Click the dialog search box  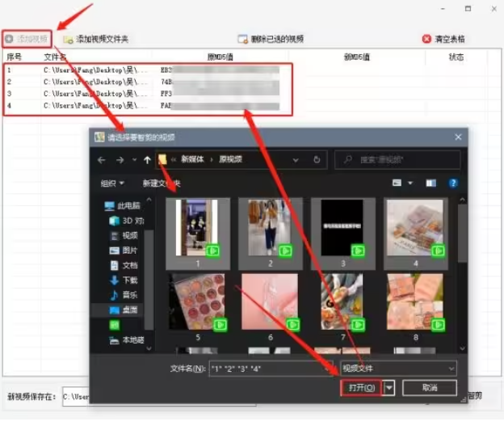click(x=403, y=160)
